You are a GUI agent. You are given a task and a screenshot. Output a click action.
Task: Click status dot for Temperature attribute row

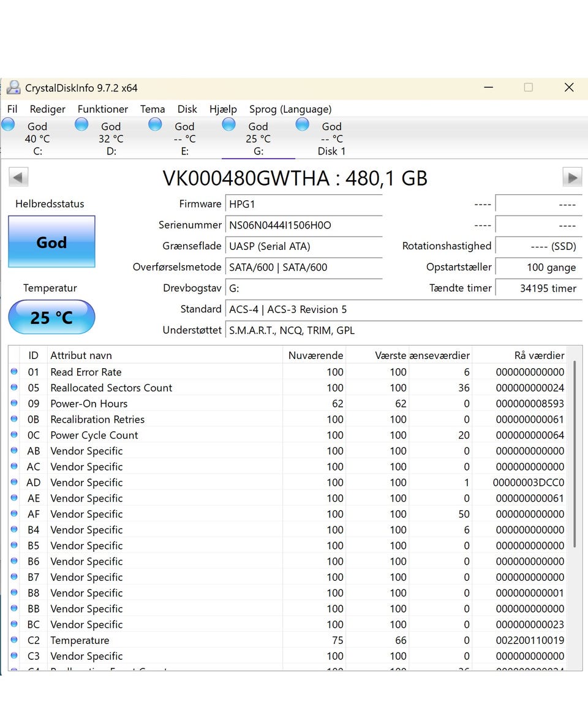14,640
